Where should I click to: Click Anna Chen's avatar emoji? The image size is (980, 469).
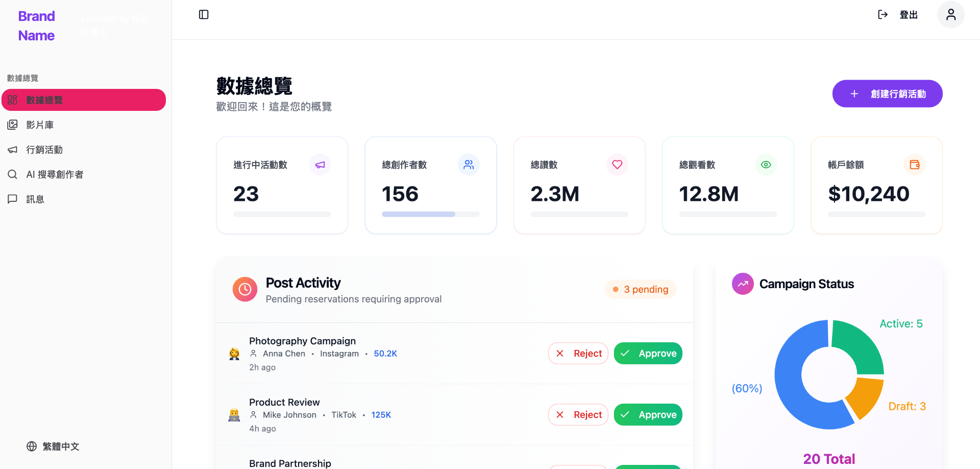(234, 354)
